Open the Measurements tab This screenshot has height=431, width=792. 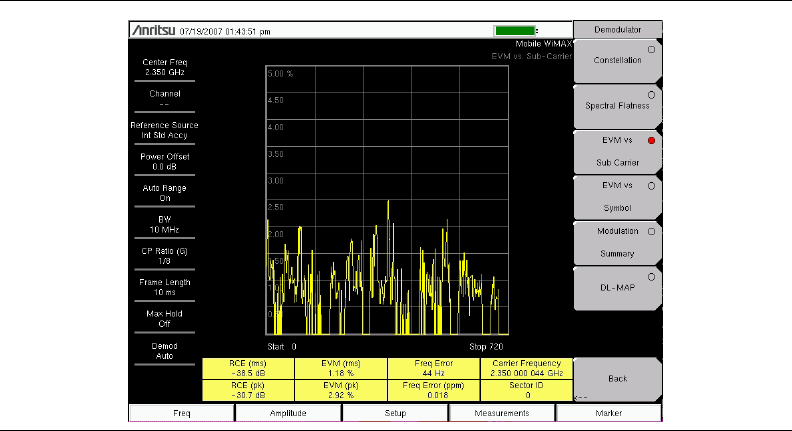point(501,412)
